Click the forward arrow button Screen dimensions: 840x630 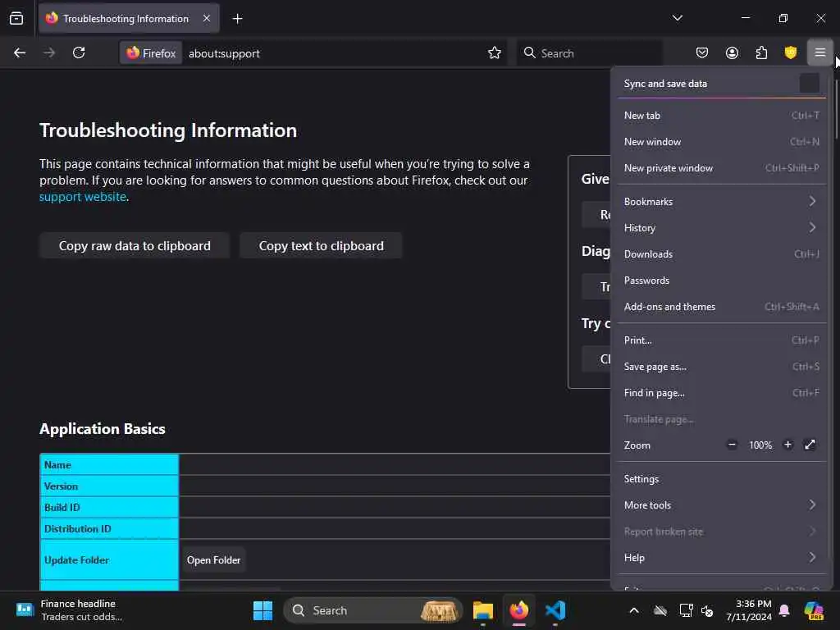[49, 52]
